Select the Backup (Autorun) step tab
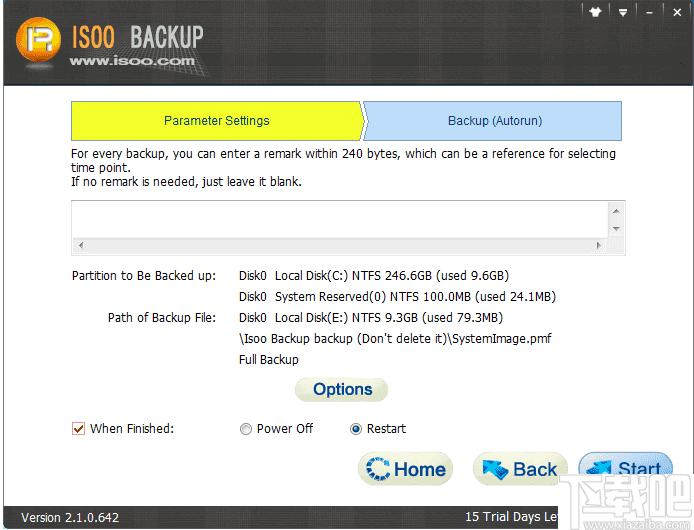The width and height of the screenshot is (694, 530). (493, 121)
